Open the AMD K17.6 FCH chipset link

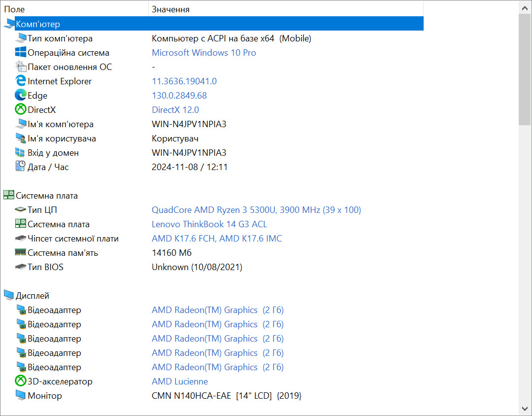(x=216, y=239)
